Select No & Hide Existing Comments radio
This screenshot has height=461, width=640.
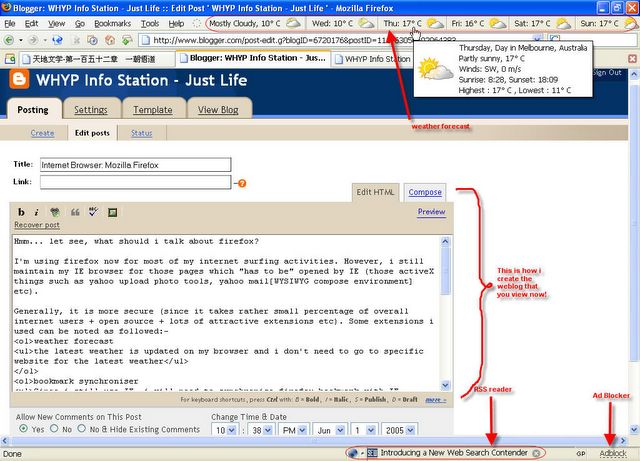click(82, 428)
